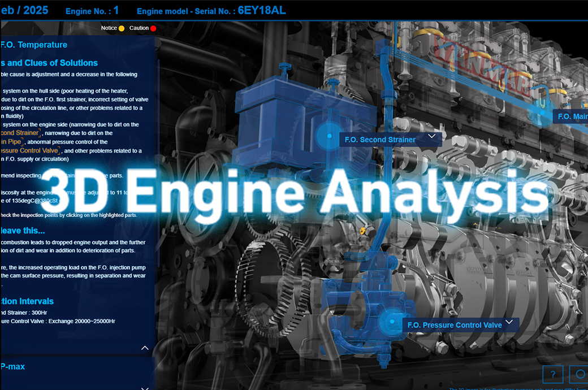Expand the F.O. Pressure Control Valve chevron
The height and width of the screenshot is (390, 588).
pyautogui.click(x=509, y=323)
